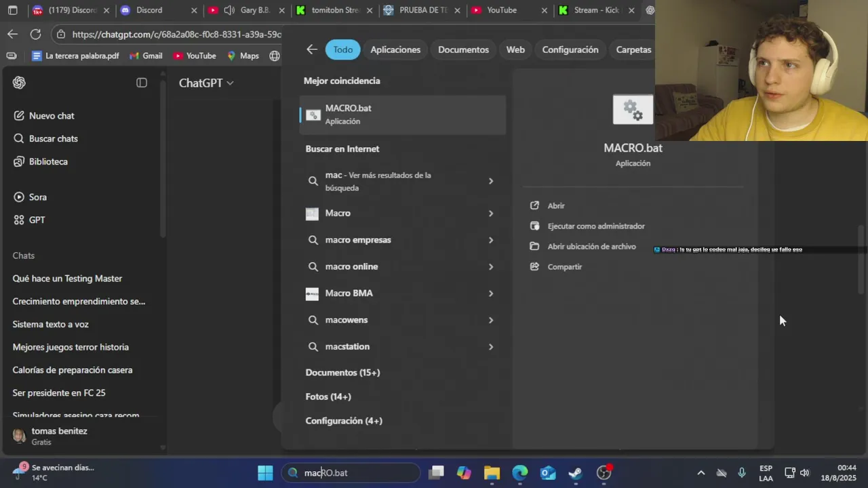Click the taskbar search input field
868x488 pixels.
click(x=351, y=472)
